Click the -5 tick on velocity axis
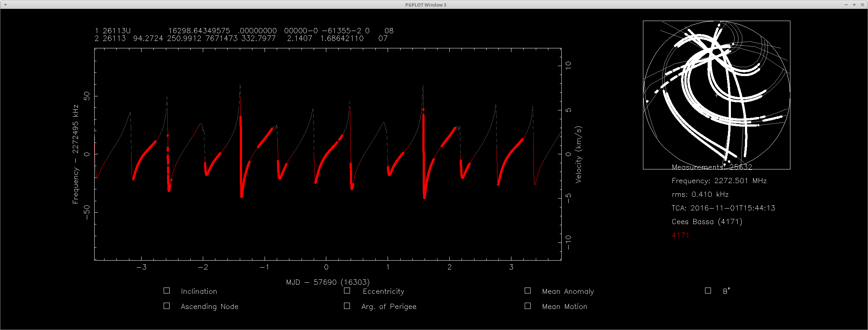868x330 pixels. pyautogui.click(x=568, y=198)
